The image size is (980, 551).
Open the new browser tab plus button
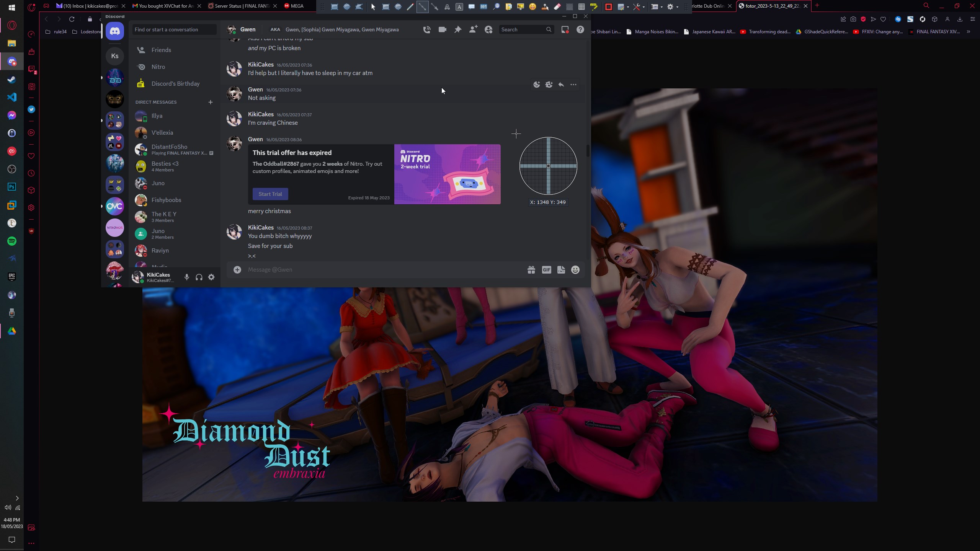817,5
